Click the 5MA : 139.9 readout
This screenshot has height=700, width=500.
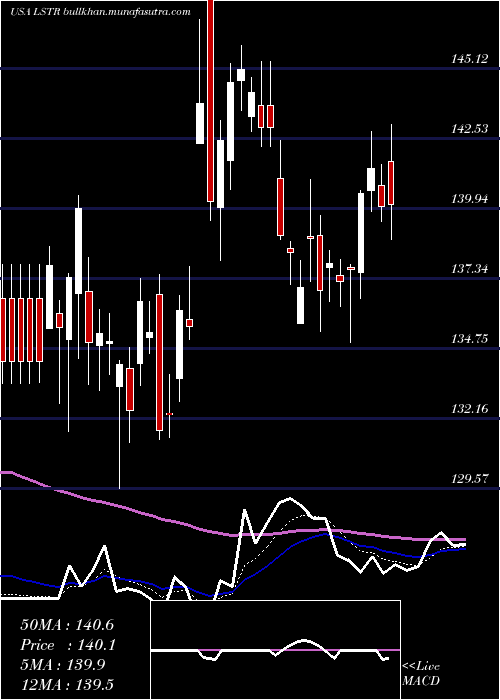63,665
